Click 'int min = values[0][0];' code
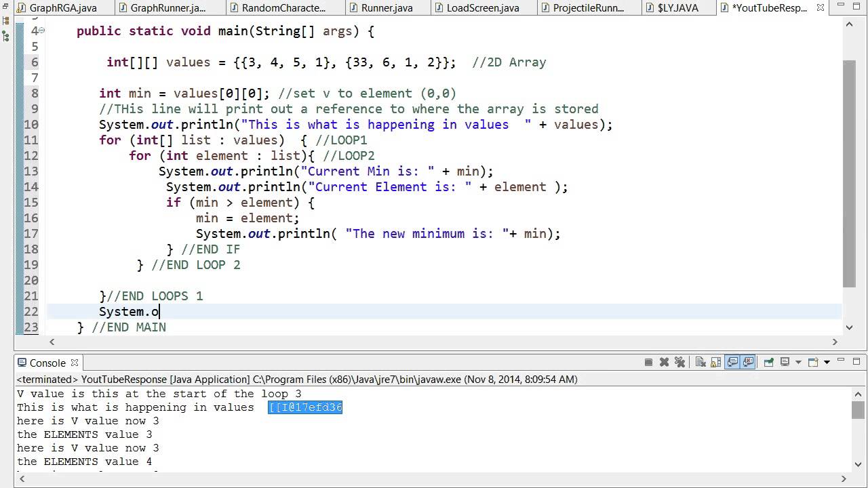868x488 pixels. click(184, 94)
